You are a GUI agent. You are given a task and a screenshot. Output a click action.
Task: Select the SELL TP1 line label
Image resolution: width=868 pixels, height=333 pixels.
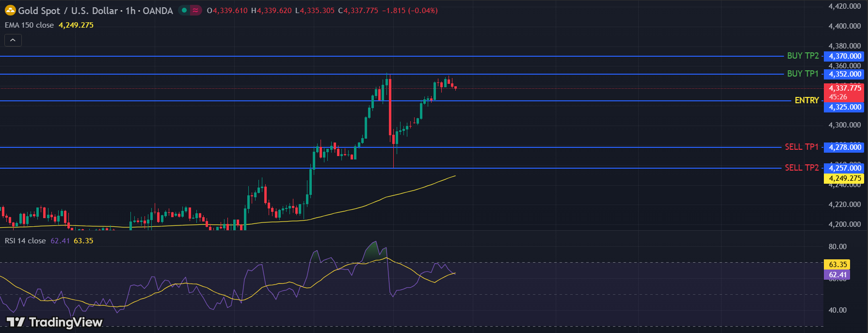tap(802, 147)
